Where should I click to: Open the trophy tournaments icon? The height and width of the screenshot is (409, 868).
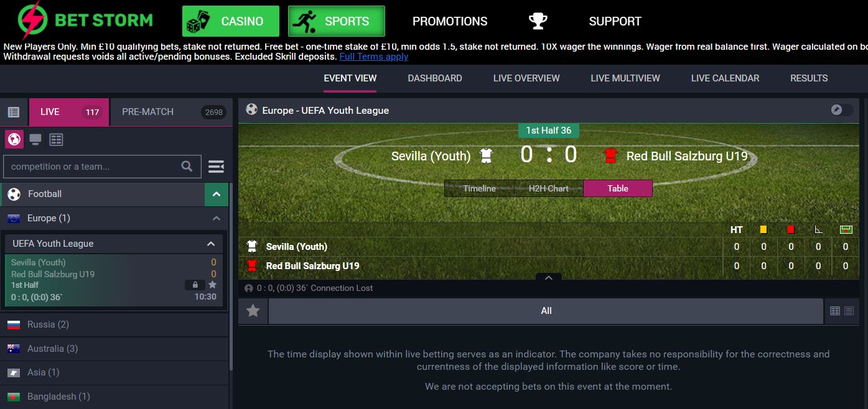pos(538,21)
